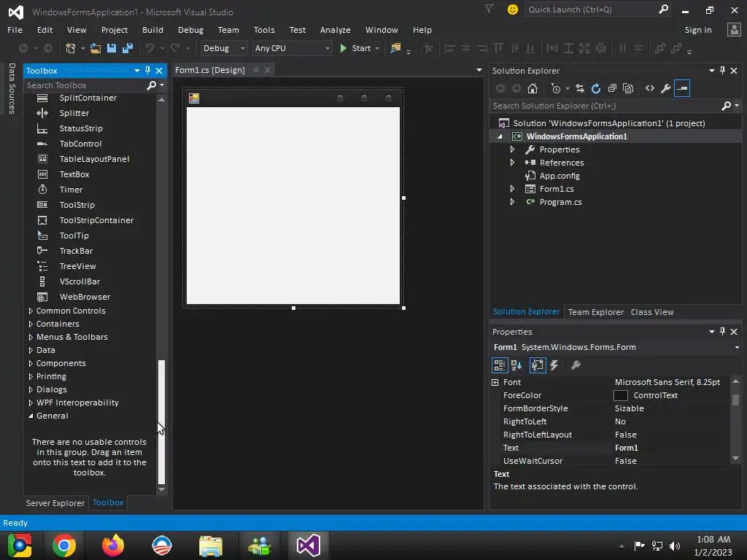Expand the Containers toolbox group

coord(31,324)
